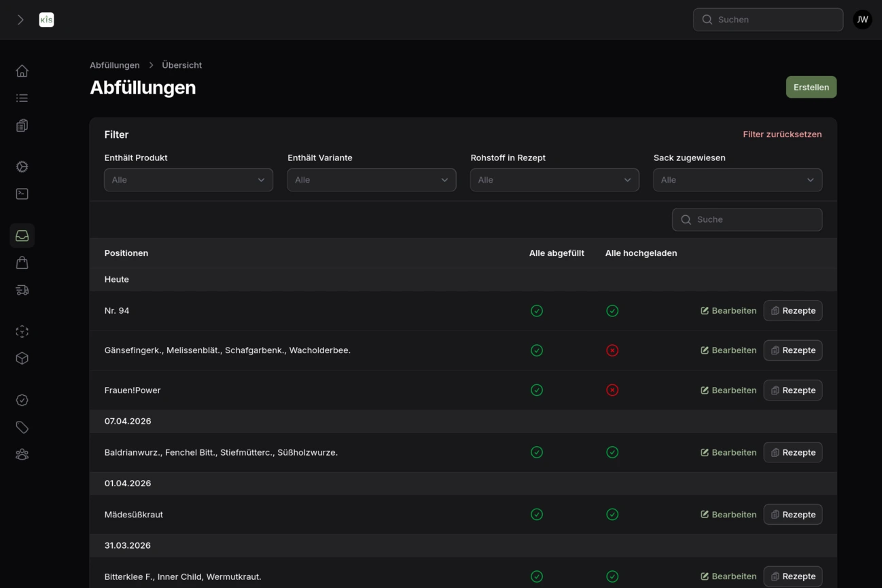The image size is (882, 588).
Task: Open the 'Enthält Produkt' dropdown
Action: click(188, 180)
